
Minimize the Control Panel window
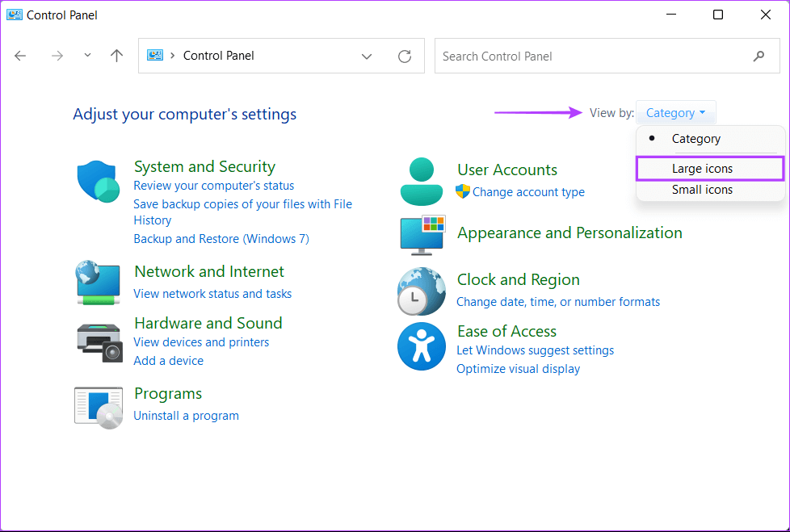coord(671,15)
